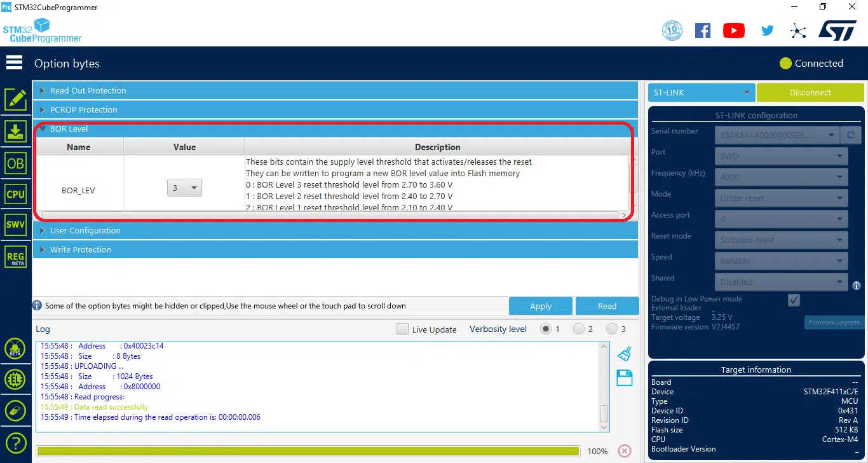Viewport: 868px width, 463px height.
Task: Click the Apply button
Action: tap(541, 306)
